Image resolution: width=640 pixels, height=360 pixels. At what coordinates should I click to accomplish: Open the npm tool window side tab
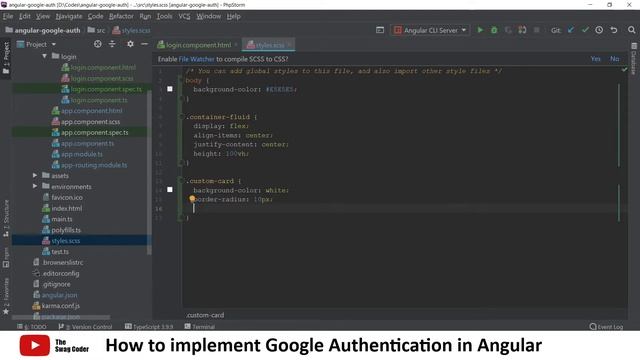coord(6,258)
